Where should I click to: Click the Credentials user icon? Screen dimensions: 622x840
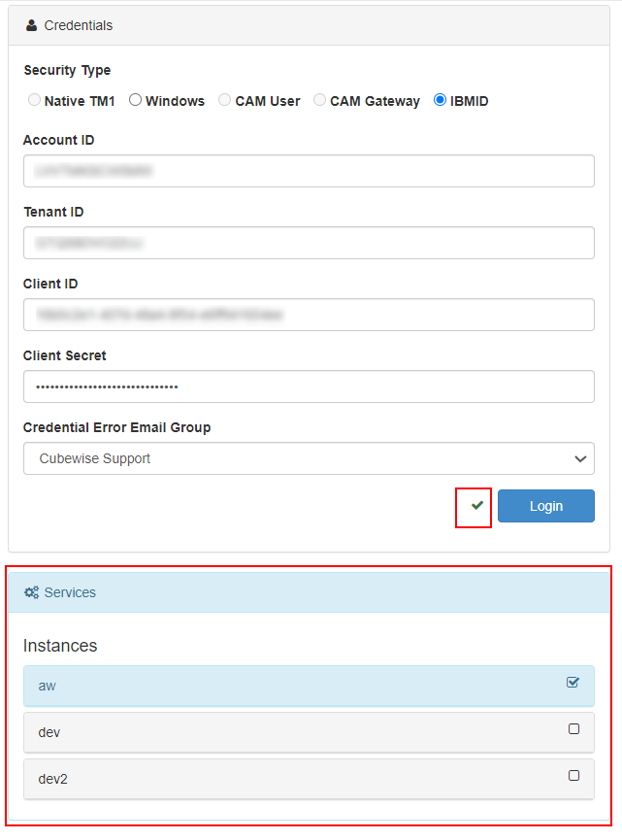(31, 25)
